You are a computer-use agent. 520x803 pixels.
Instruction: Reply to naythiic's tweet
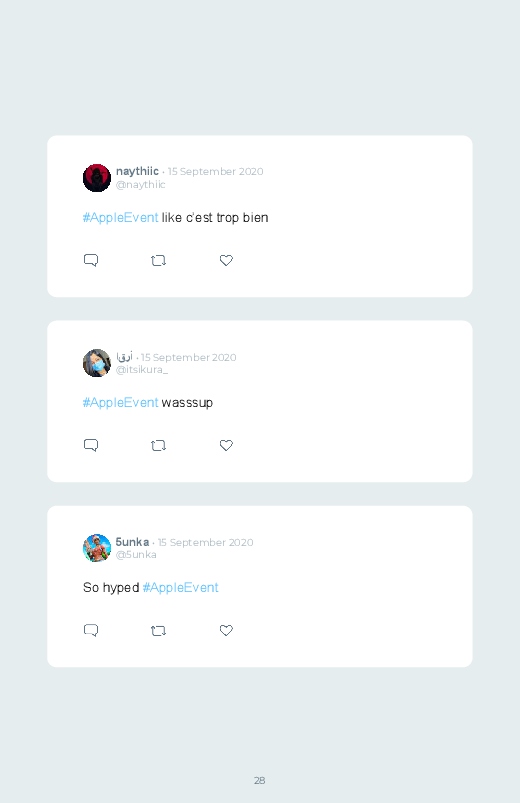click(x=91, y=260)
